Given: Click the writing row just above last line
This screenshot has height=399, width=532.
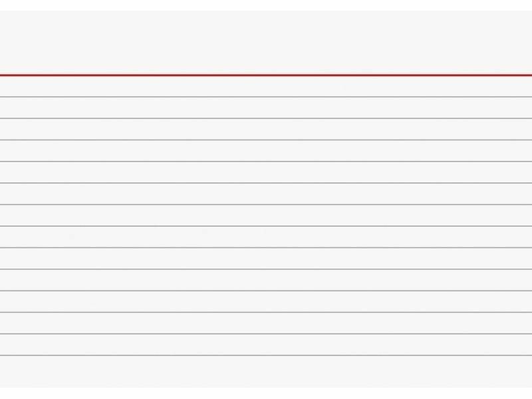Looking at the screenshot, I should [x=266, y=344].
